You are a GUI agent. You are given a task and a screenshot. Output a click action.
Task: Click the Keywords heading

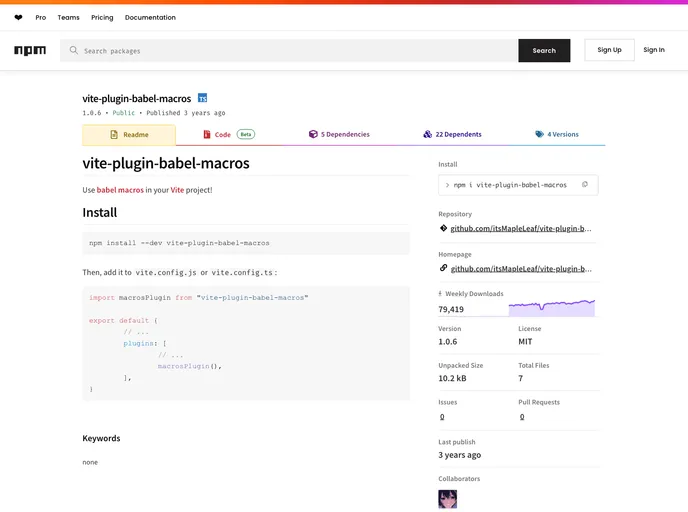tap(101, 438)
